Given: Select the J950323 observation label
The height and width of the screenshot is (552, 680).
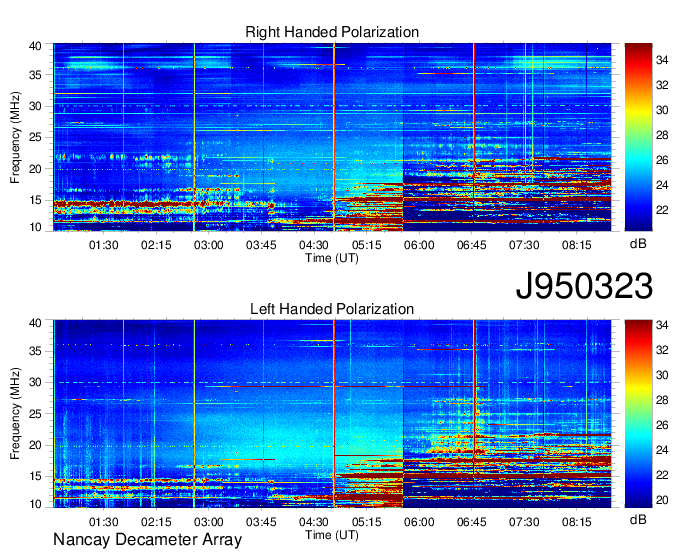Looking at the screenshot, I should point(584,286).
